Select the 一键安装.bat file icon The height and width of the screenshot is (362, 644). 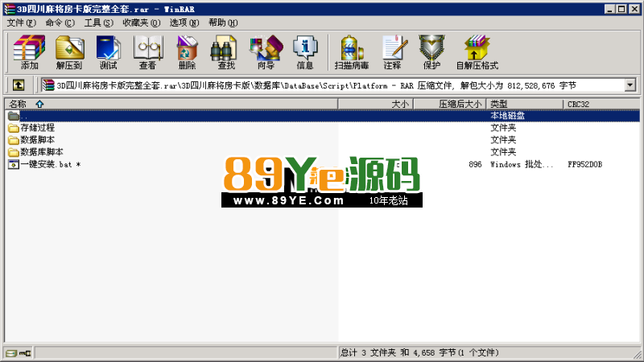pyautogui.click(x=14, y=164)
